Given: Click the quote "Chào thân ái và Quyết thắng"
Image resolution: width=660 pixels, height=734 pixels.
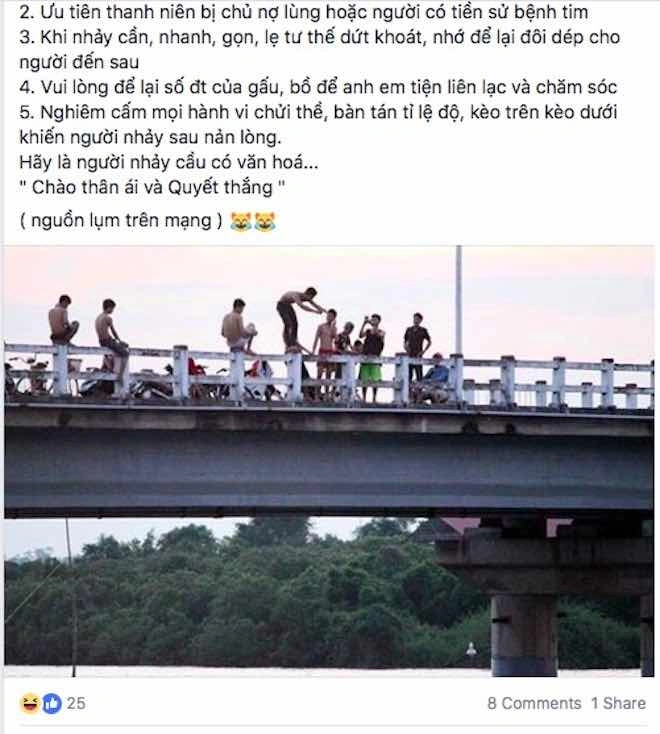Looking at the screenshot, I should click(x=152, y=187).
